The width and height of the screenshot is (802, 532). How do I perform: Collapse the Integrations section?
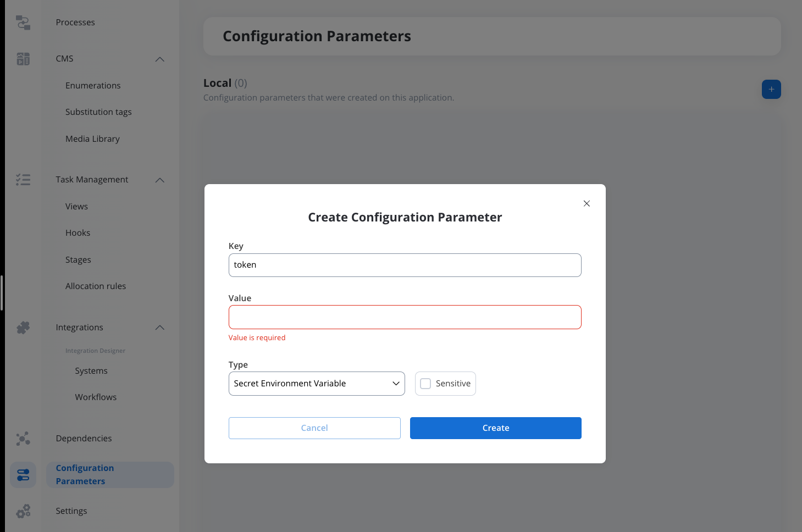[x=160, y=328]
